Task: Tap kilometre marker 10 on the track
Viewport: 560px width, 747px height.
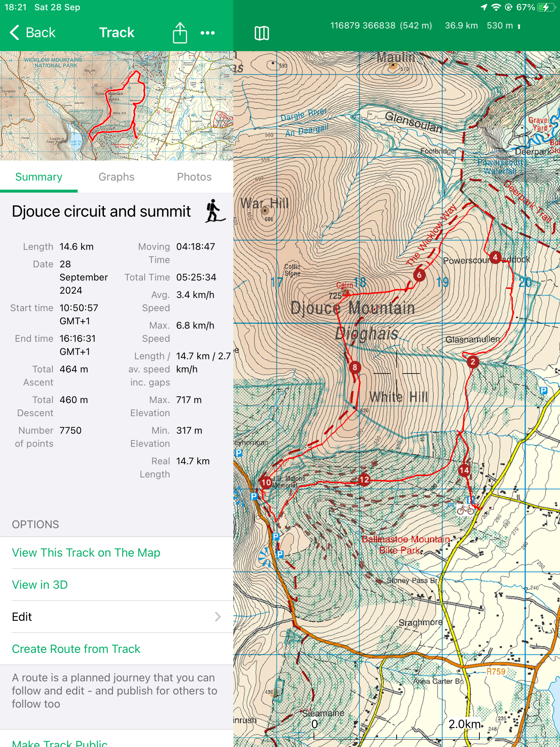Action: [x=266, y=483]
